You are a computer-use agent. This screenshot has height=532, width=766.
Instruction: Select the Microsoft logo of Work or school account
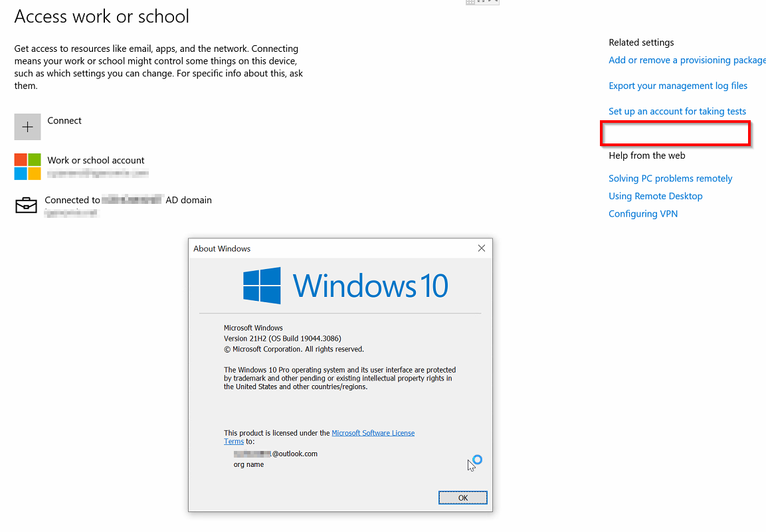point(27,167)
